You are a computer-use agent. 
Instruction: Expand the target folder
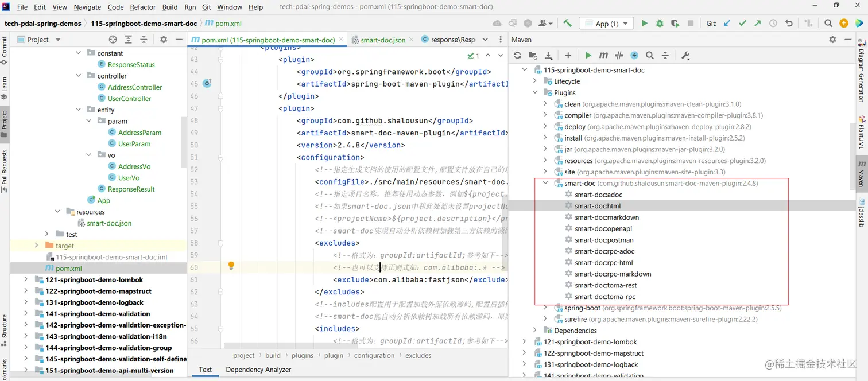pyautogui.click(x=36, y=246)
